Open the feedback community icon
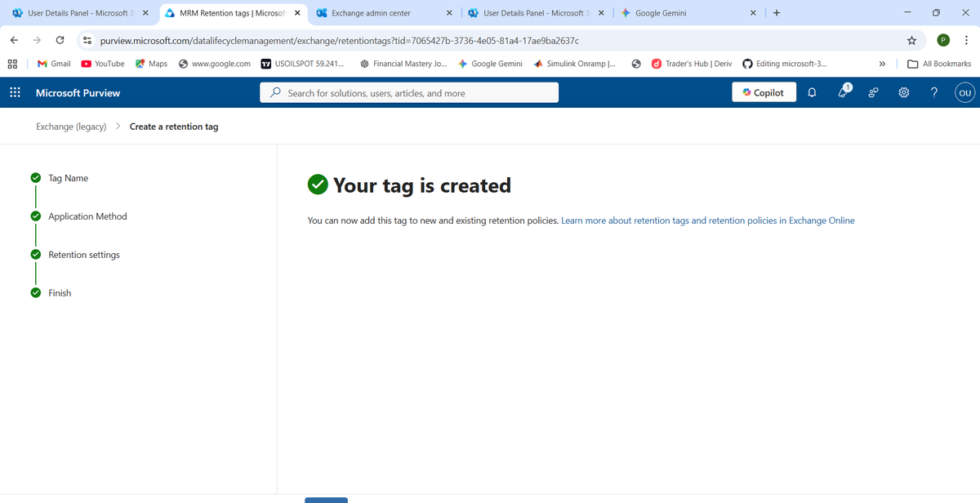The height and width of the screenshot is (503, 980). pos(873,93)
